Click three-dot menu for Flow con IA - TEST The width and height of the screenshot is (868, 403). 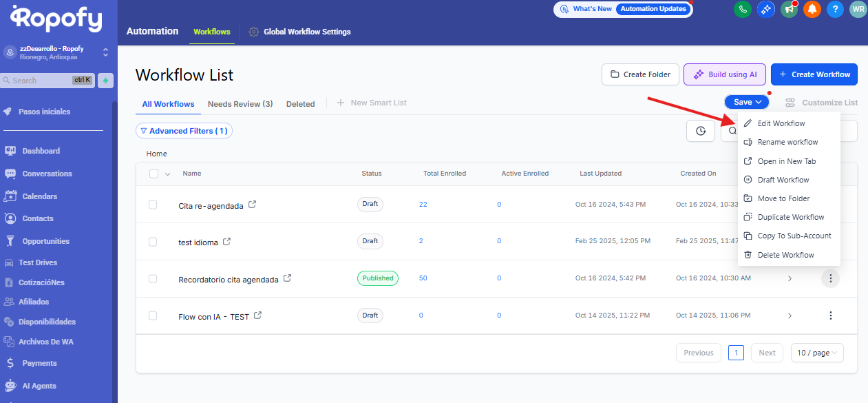pyautogui.click(x=830, y=316)
